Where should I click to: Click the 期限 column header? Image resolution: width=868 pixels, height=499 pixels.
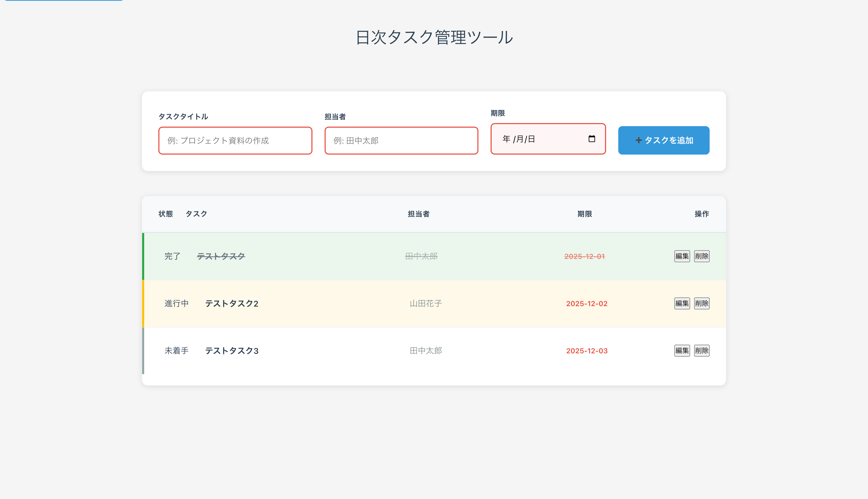pos(584,214)
